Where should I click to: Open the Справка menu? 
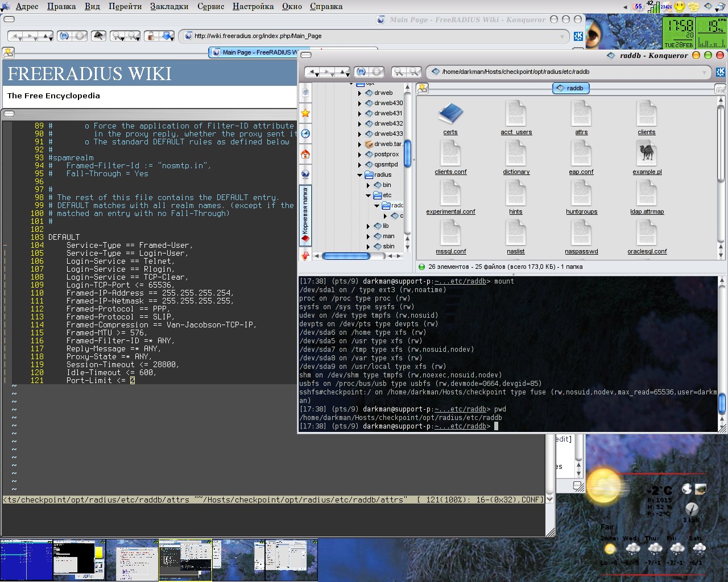click(326, 6)
